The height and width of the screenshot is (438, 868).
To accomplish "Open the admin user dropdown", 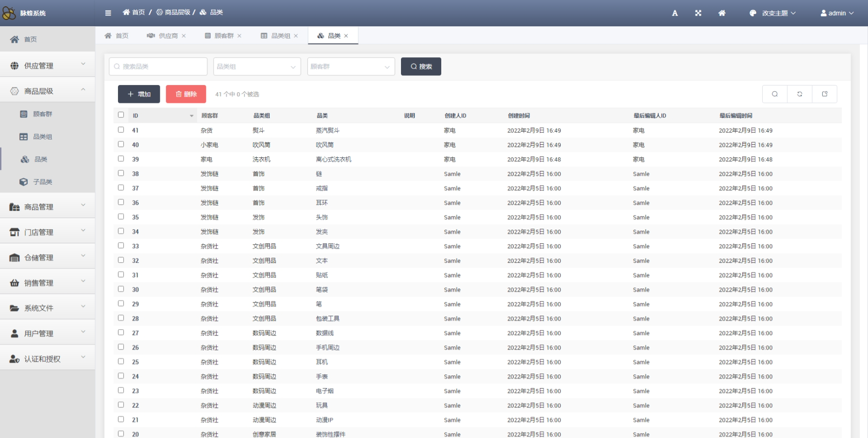I will pos(837,13).
